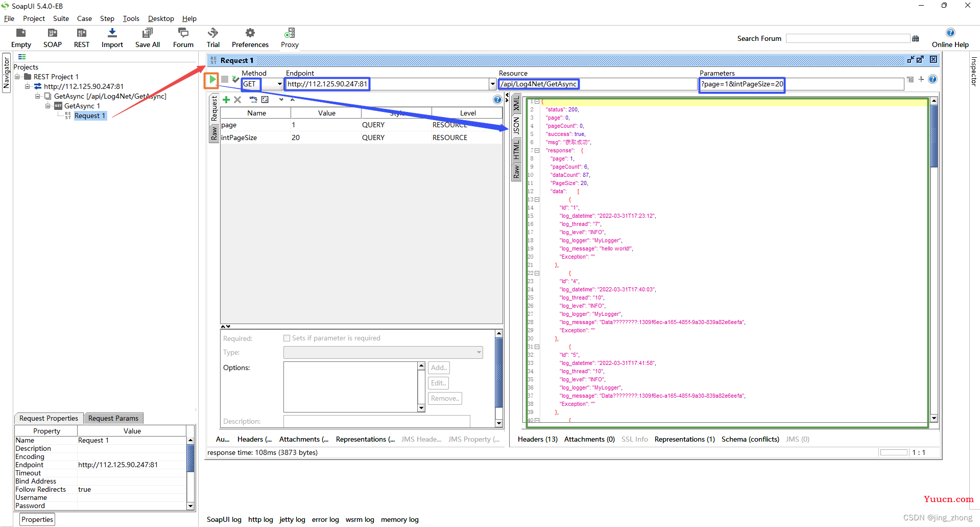Screen dimensions: 980x527
Task: Switch to the response Raw tab
Action: pos(516,172)
